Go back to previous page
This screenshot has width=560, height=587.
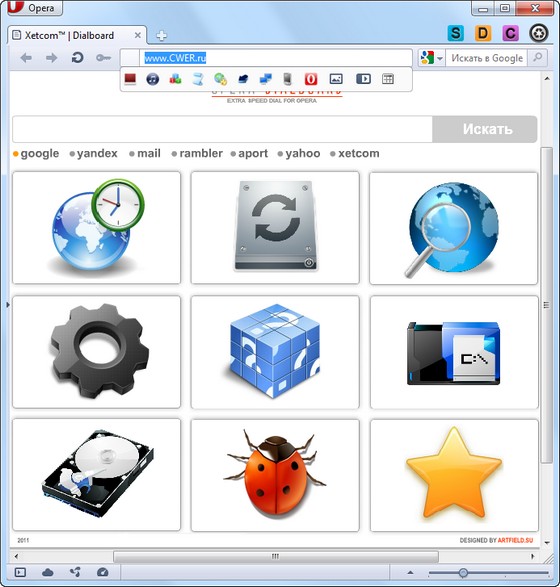(x=26, y=58)
